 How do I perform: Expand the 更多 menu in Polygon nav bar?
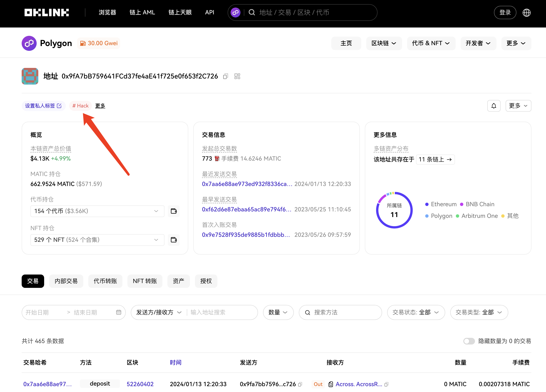click(x=516, y=43)
